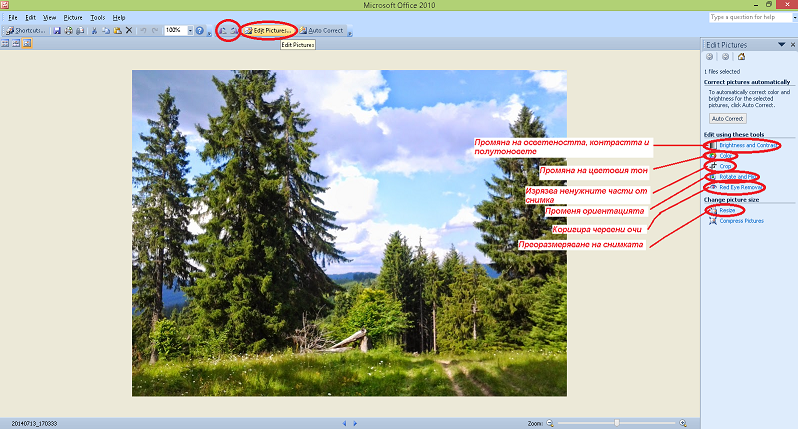Click the Print icon in the toolbar

[x=68, y=31]
